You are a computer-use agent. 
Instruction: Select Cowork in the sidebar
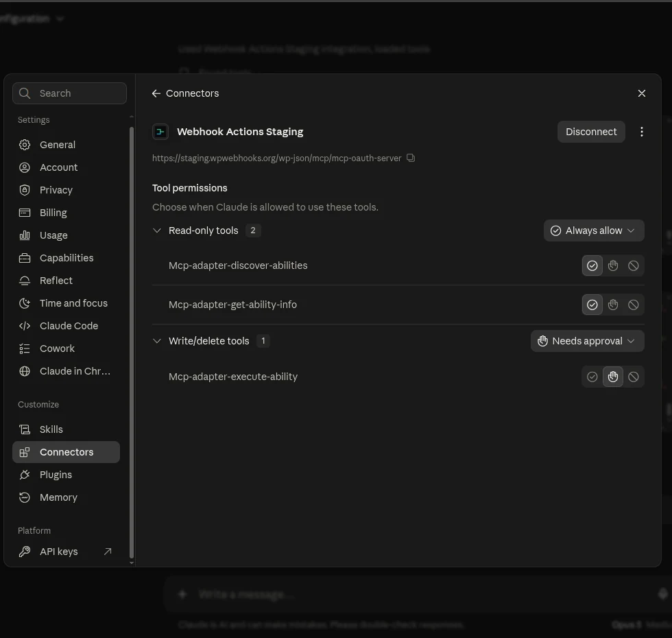point(66,348)
